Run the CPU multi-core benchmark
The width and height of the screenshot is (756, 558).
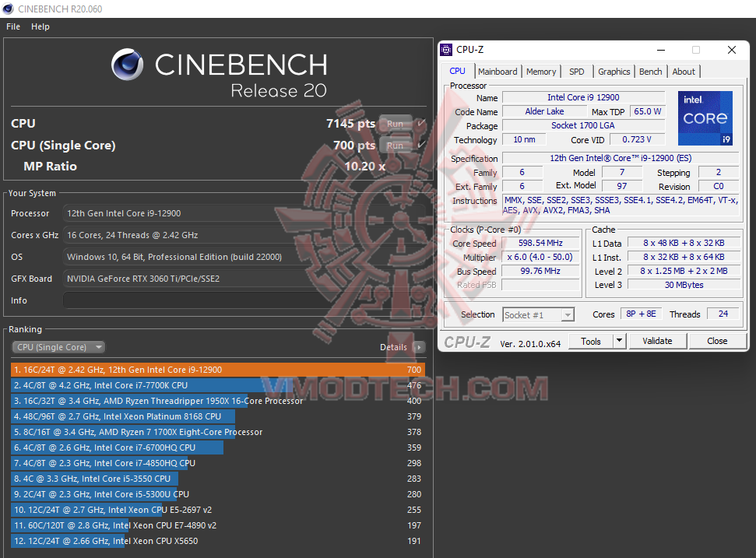coord(396,124)
